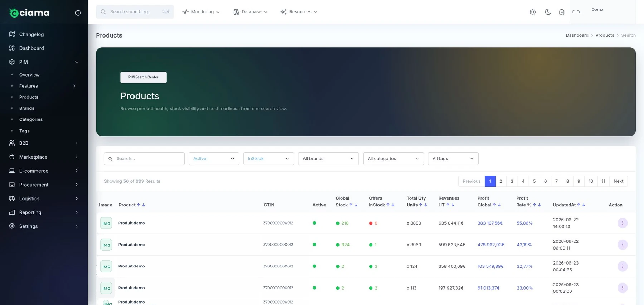Viewport: 644px width, 305px height.
Task: Expand the E-commerce sidebar section
Action: tap(44, 171)
